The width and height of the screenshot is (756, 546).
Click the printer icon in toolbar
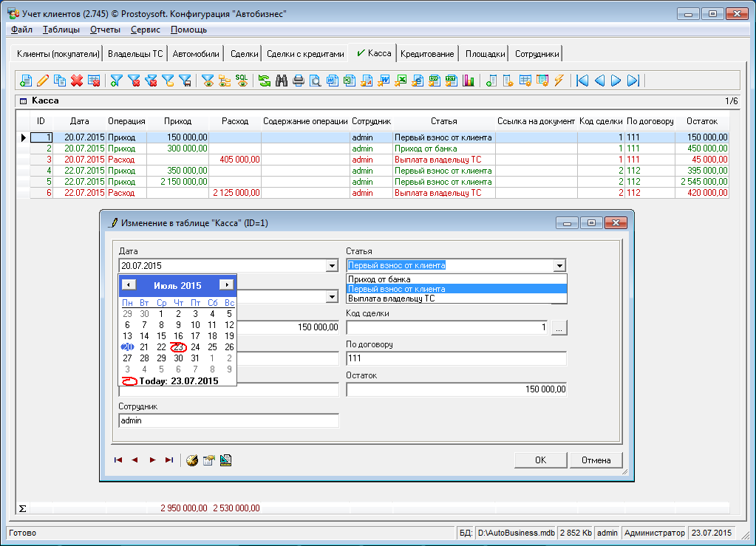299,81
